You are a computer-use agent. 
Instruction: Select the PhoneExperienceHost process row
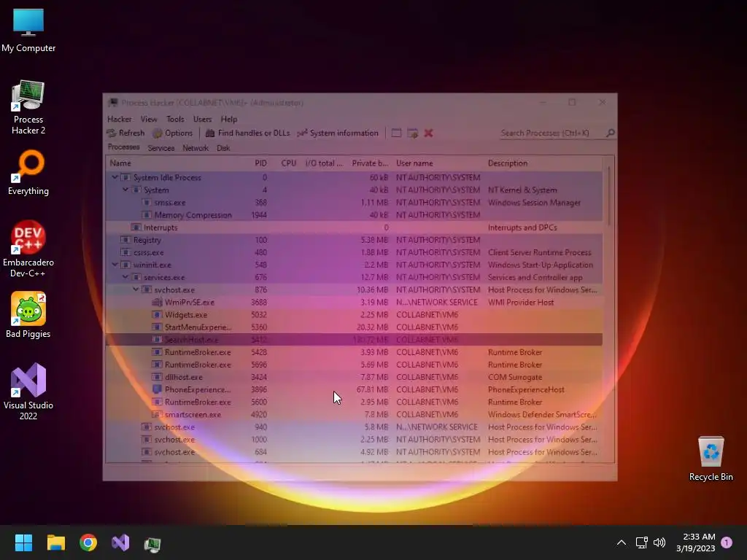354,389
